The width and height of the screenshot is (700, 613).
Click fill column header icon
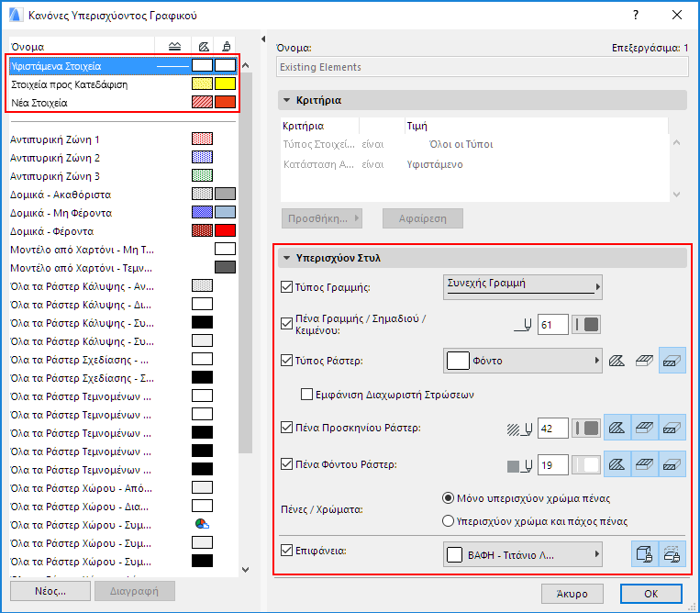[204, 47]
